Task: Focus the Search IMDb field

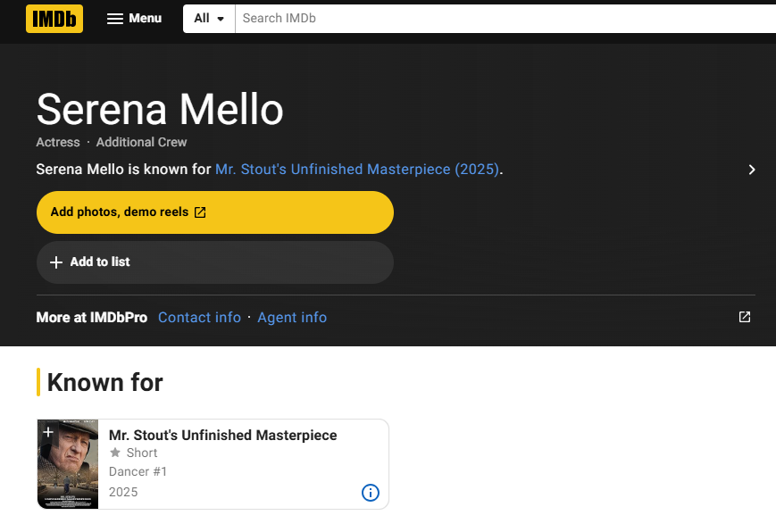Action: 505,19
